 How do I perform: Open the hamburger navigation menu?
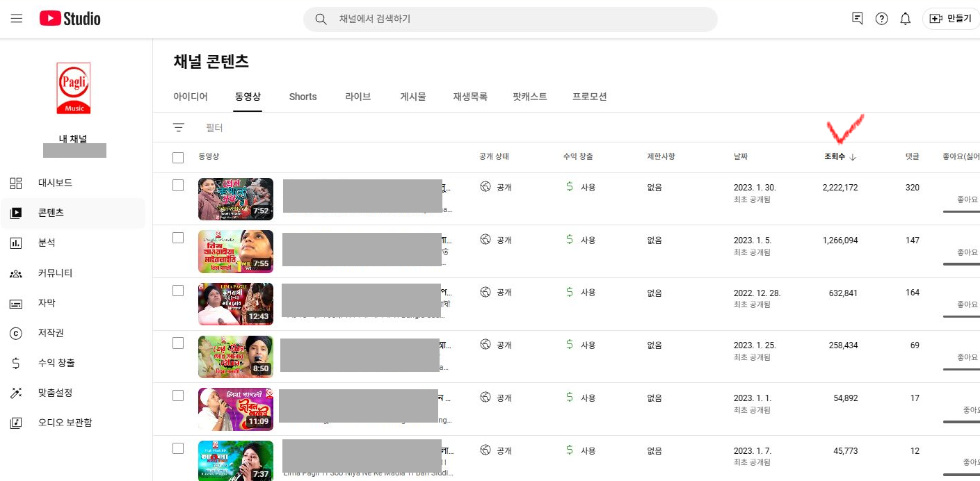[17, 19]
